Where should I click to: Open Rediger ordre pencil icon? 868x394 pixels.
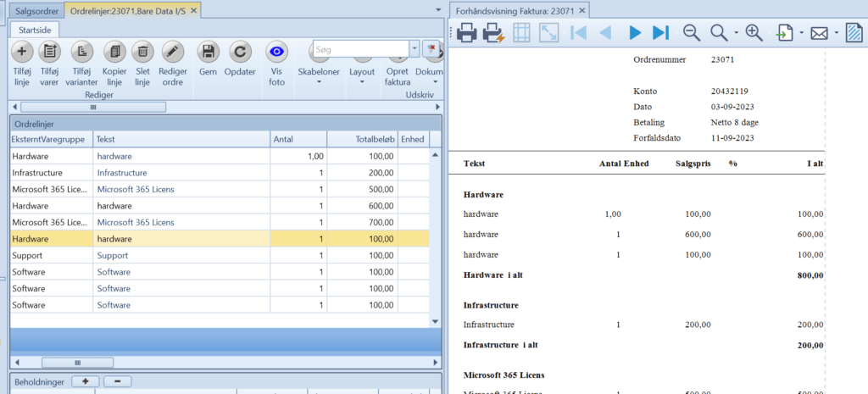point(173,52)
